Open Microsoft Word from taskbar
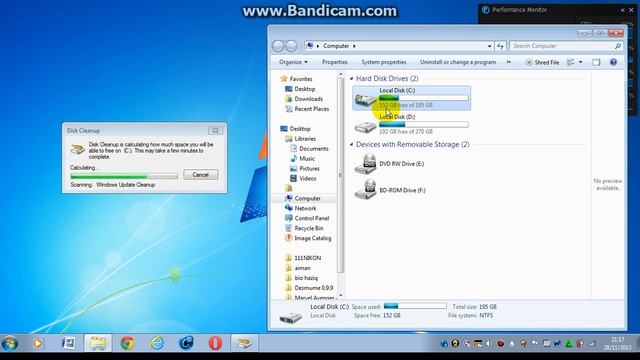The width and height of the screenshot is (640, 360). [68, 343]
